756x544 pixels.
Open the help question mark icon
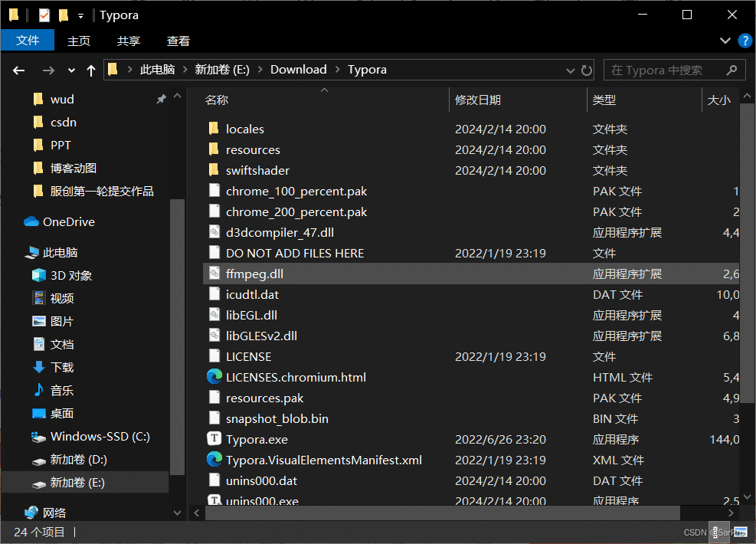point(745,41)
